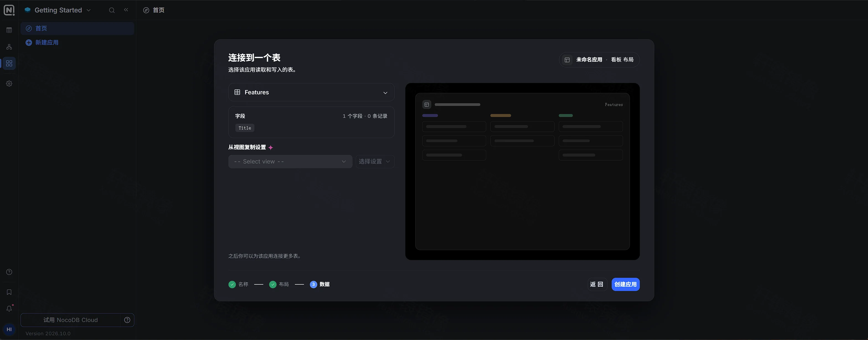Click the '之后你可以为该应用连接更多表。' note
The width and height of the screenshot is (868, 340).
click(x=265, y=256)
